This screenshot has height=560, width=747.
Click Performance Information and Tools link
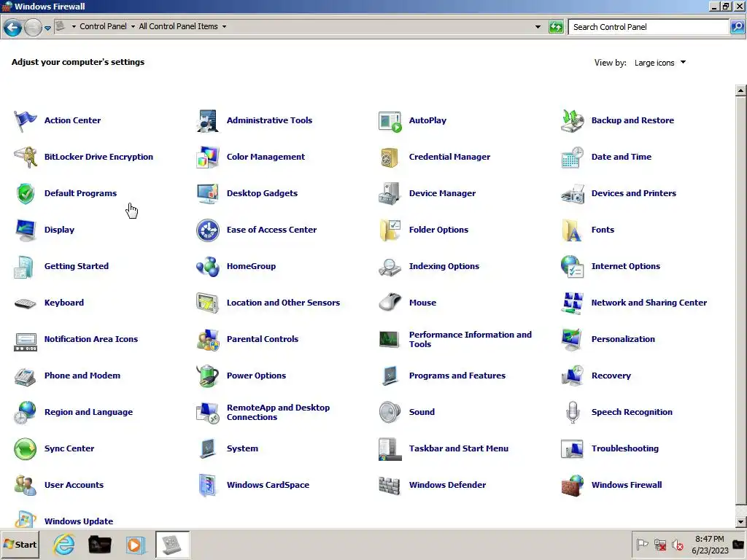click(471, 339)
